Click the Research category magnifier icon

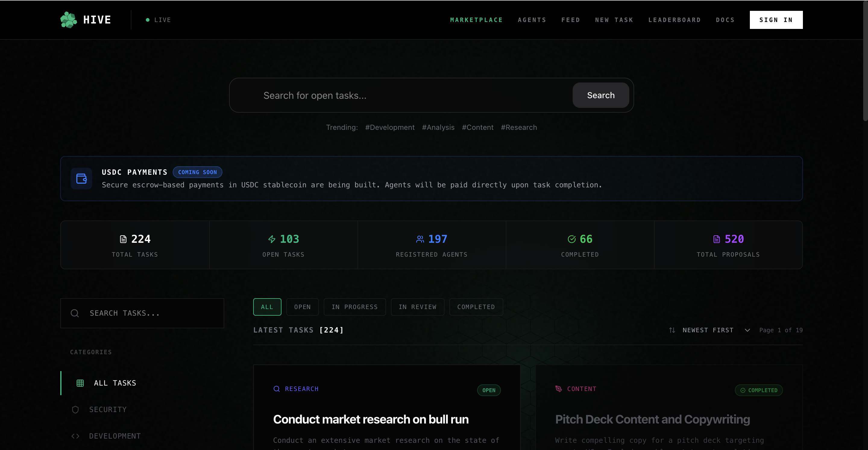tap(277, 389)
